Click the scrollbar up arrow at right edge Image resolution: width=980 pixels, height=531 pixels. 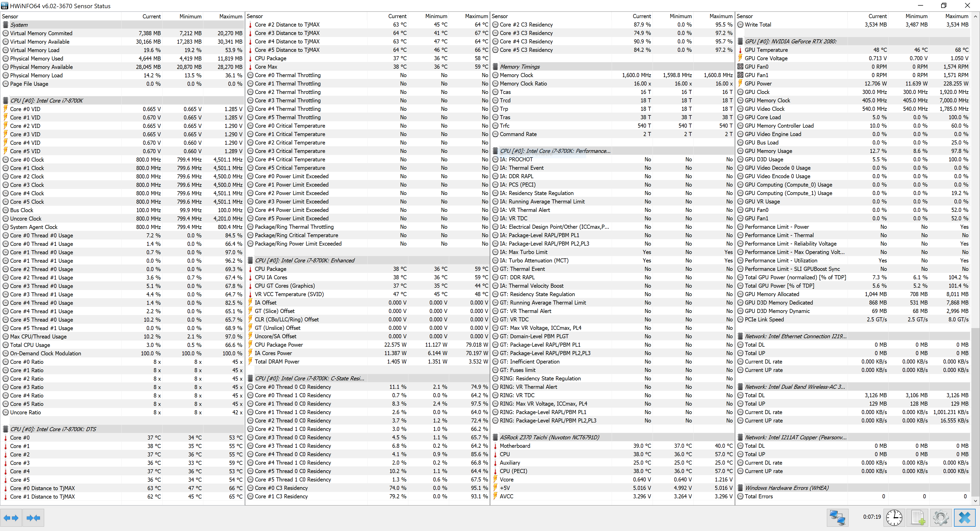(x=975, y=16)
